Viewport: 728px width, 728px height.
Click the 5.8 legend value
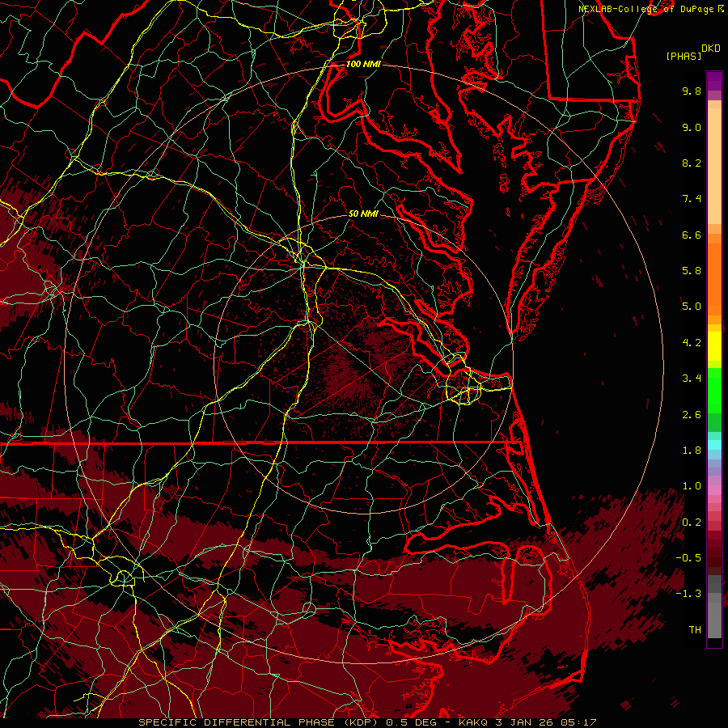pyautogui.click(x=692, y=271)
